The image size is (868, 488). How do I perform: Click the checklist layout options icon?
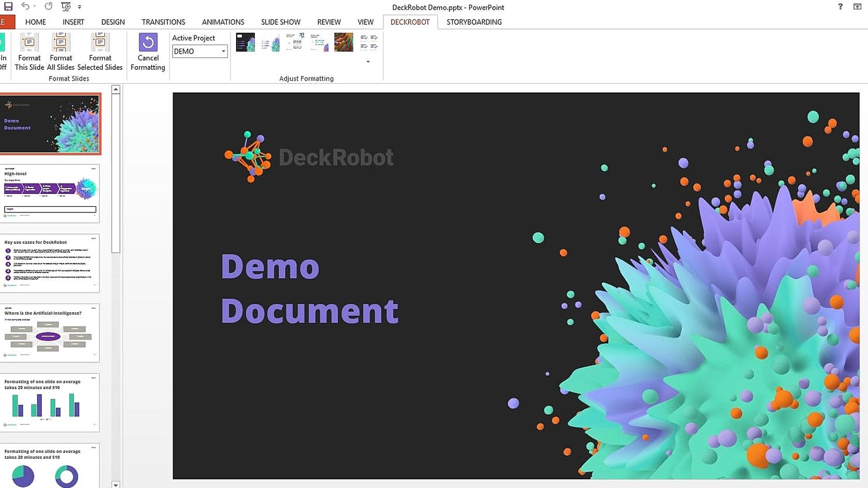(369, 42)
